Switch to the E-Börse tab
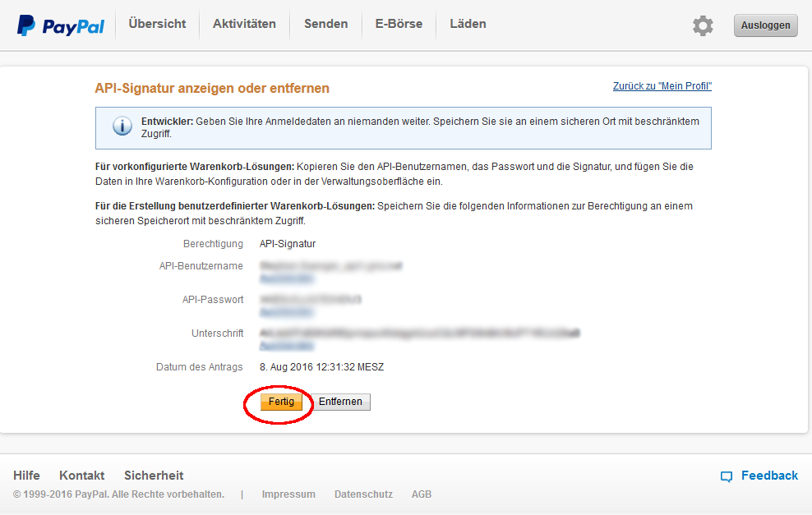Viewport: 812px width, 515px height. [399, 24]
